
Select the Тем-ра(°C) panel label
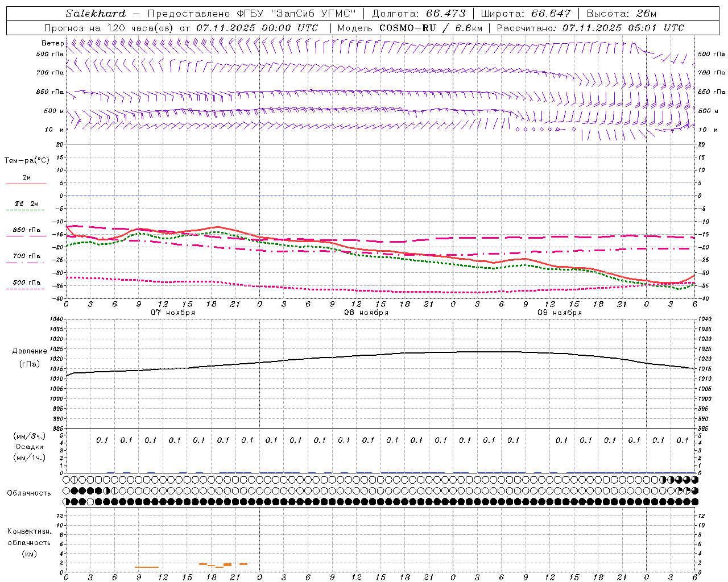pyautogui.click(x=27, y=161)
